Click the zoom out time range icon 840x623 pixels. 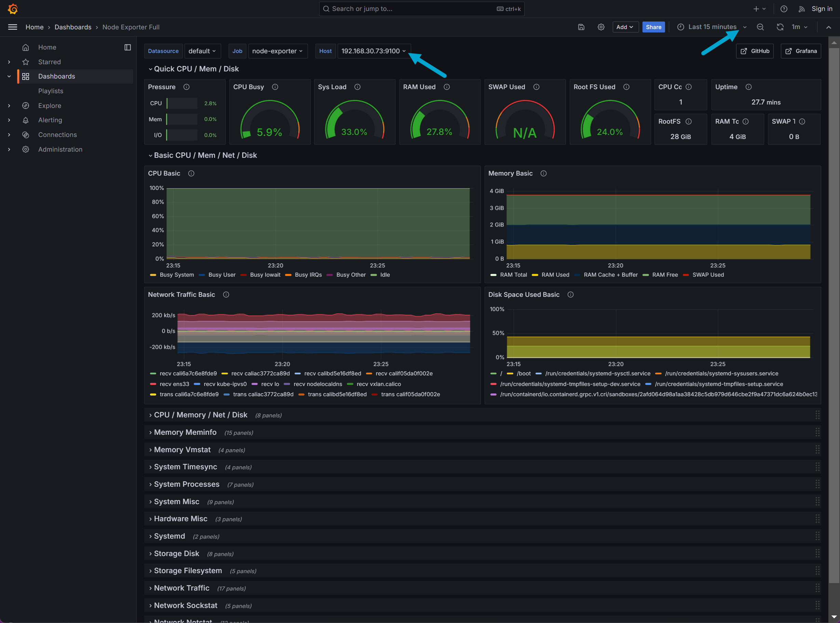click(x=760, y=27)
